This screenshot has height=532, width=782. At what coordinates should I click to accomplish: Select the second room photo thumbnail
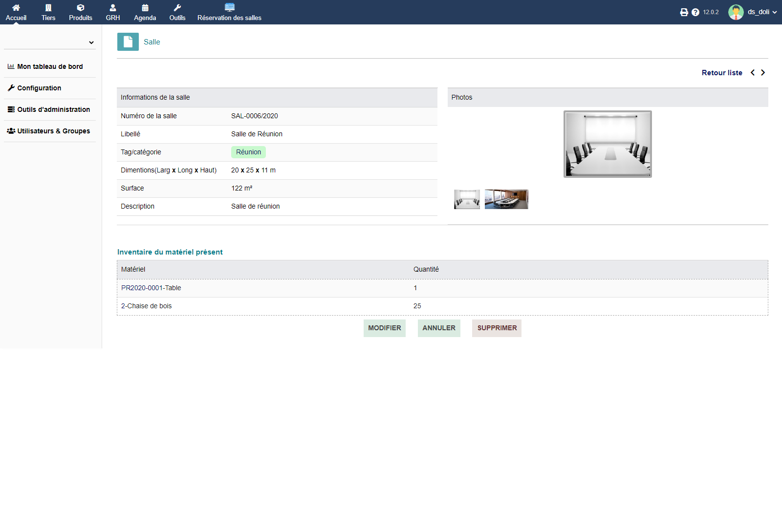pyautogui.click(x=506, y=199)
